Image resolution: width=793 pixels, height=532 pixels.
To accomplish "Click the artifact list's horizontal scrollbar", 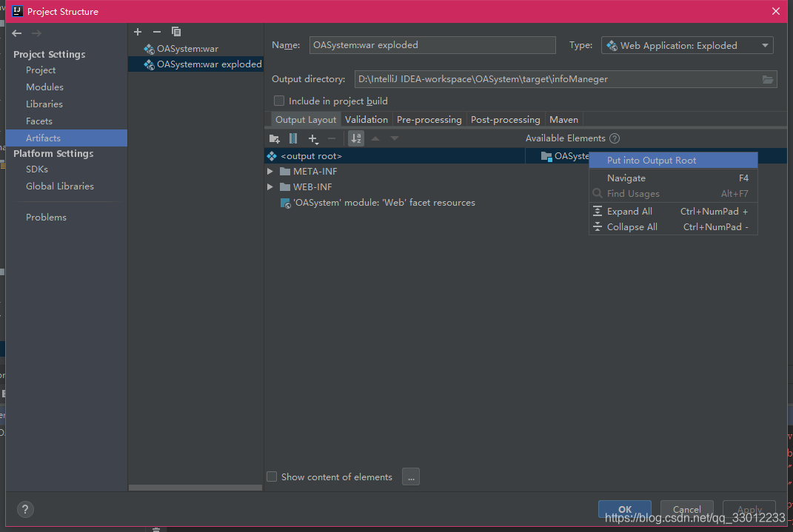I will pyautogui.click(x=195, y=488).
